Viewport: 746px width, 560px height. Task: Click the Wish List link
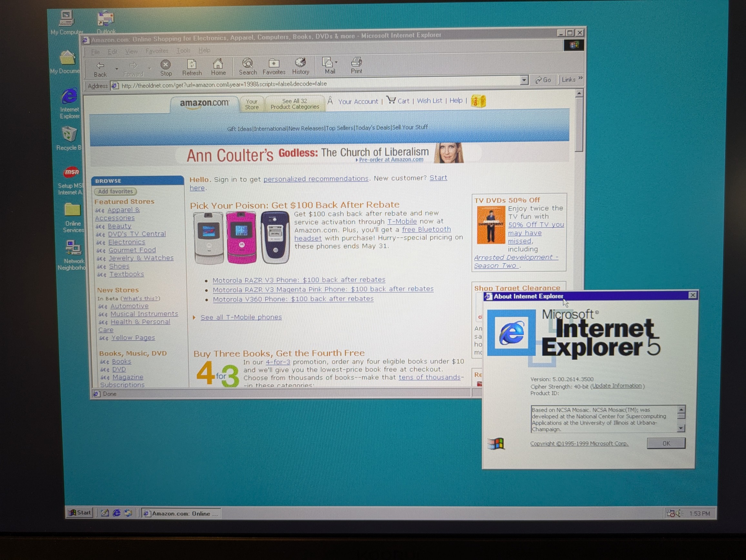(429, 100)
